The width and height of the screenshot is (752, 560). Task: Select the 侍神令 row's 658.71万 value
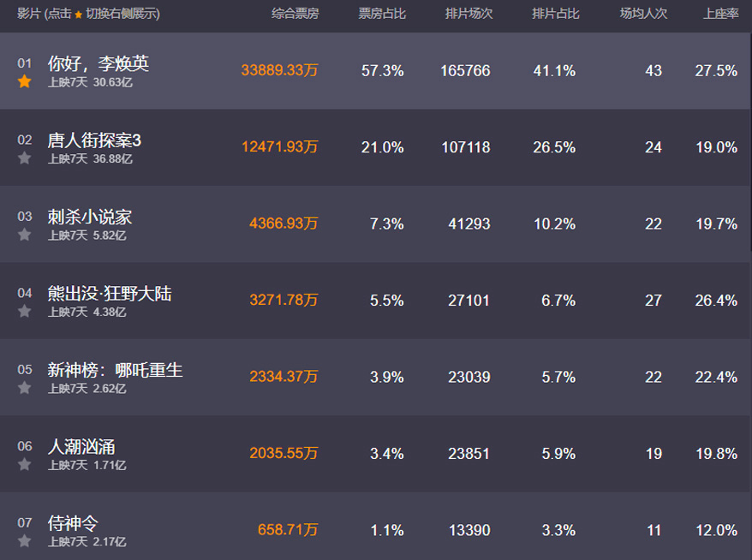(288, 530)
